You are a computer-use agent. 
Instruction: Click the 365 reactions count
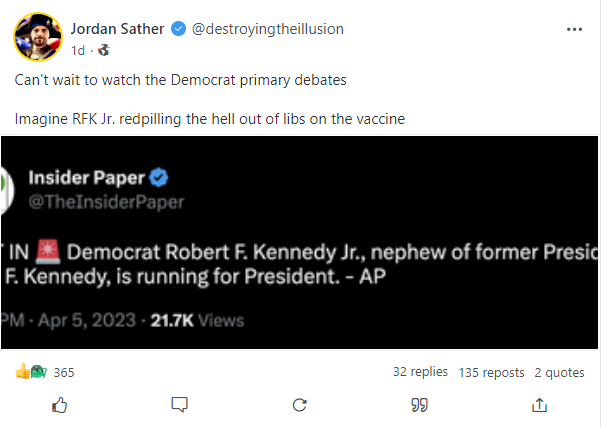(x=64, y=372)
